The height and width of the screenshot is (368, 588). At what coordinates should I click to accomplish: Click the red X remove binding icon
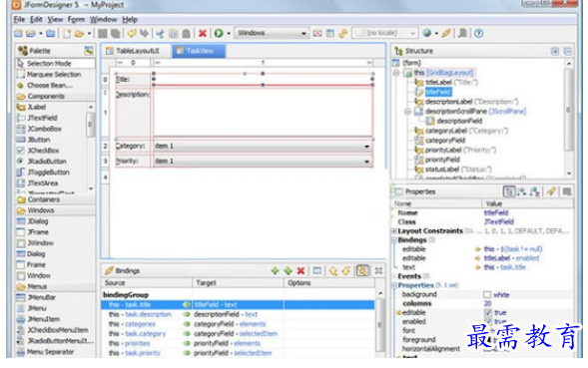300,270
